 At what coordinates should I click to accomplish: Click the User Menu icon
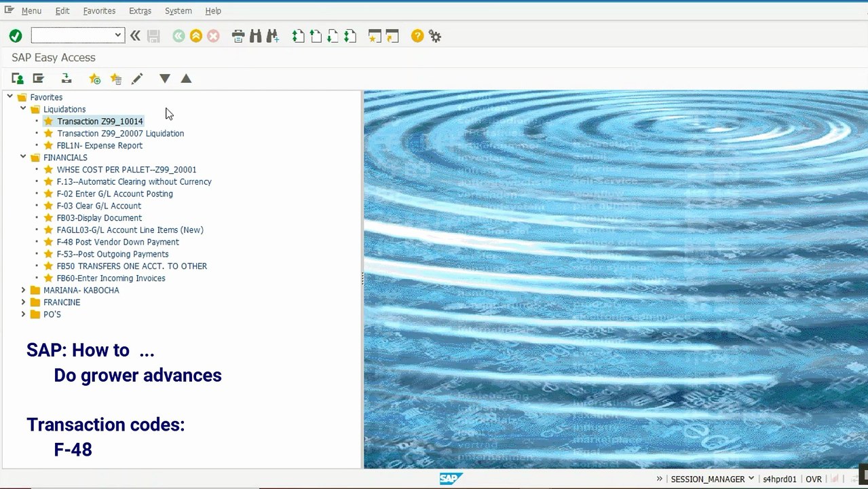click(18, 79)
